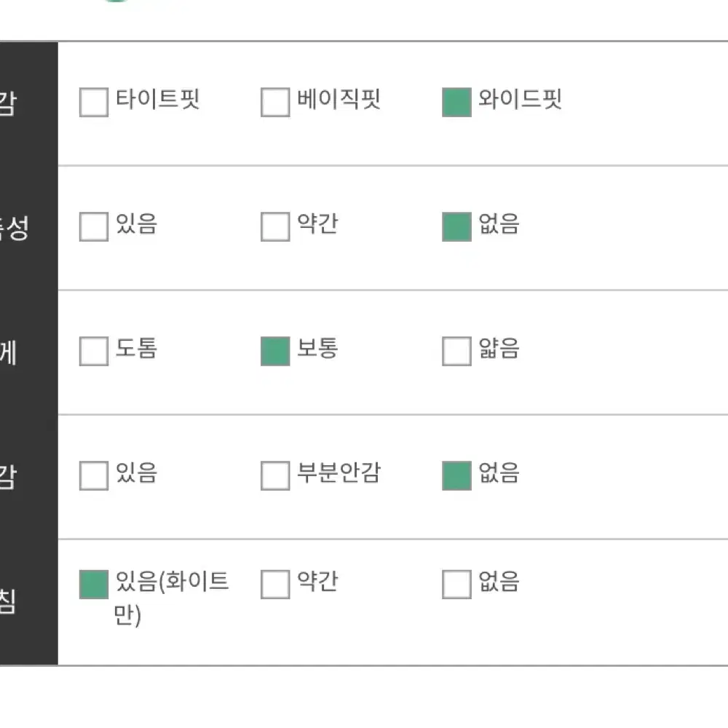Image resolution: width=728 pixels, height=728 pixels.
Task: Click the 있음(화이트만) text label
Action: [172, 598]
